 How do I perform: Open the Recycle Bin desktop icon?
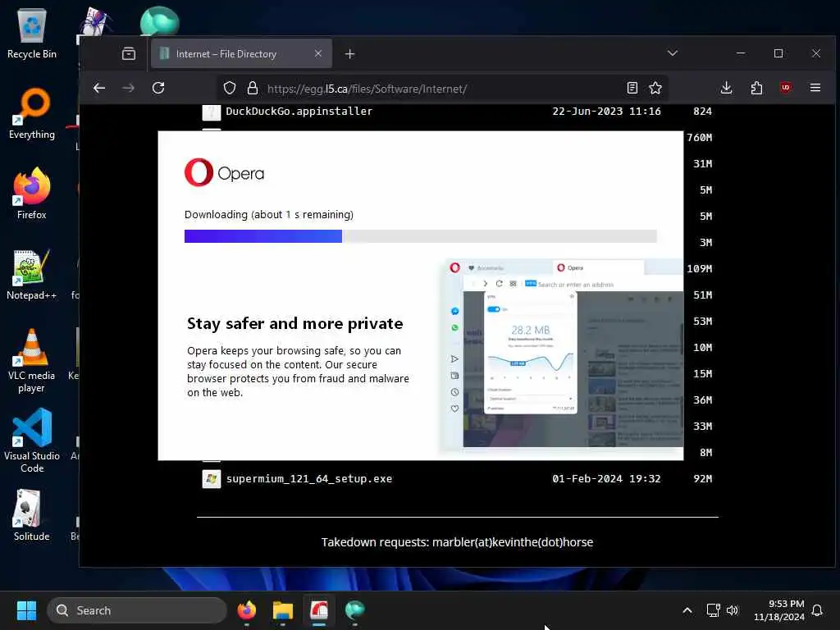[x=32, y=33]
